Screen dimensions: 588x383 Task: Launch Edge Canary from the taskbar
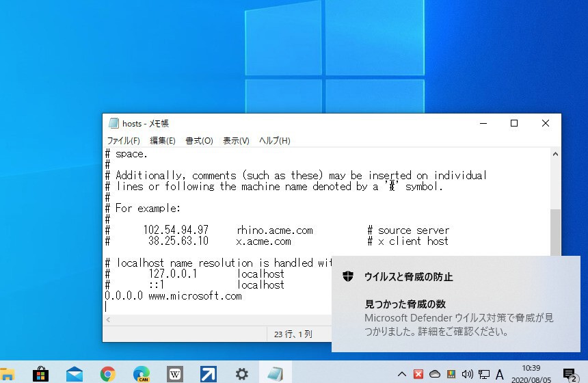[x=142, y=374]
